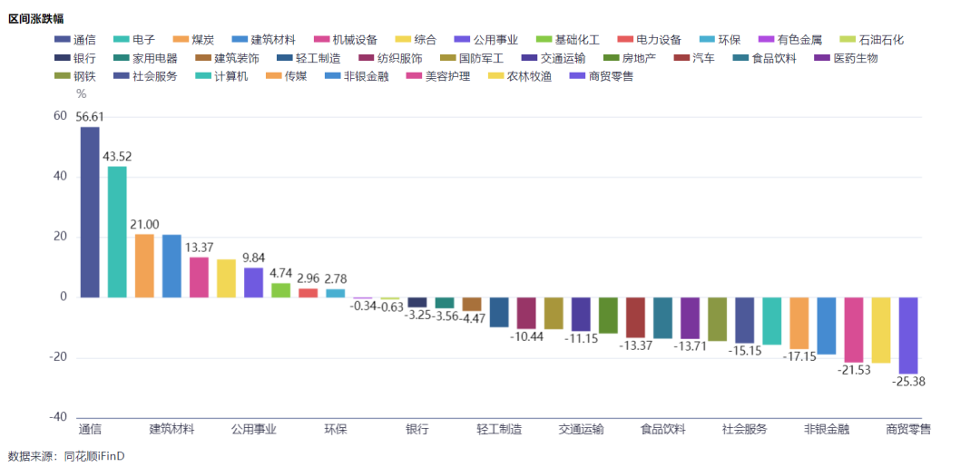Click the -0.63 value label

coord(390,306)
